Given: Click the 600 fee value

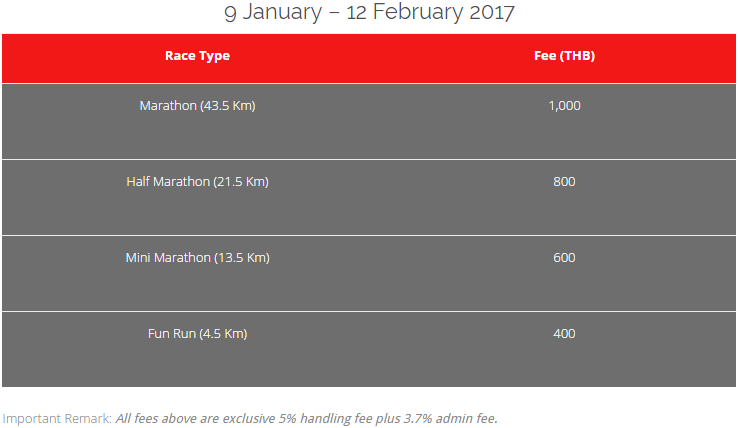Looking at the screenshot, I should pyautogui.click(x=564, y=258).
